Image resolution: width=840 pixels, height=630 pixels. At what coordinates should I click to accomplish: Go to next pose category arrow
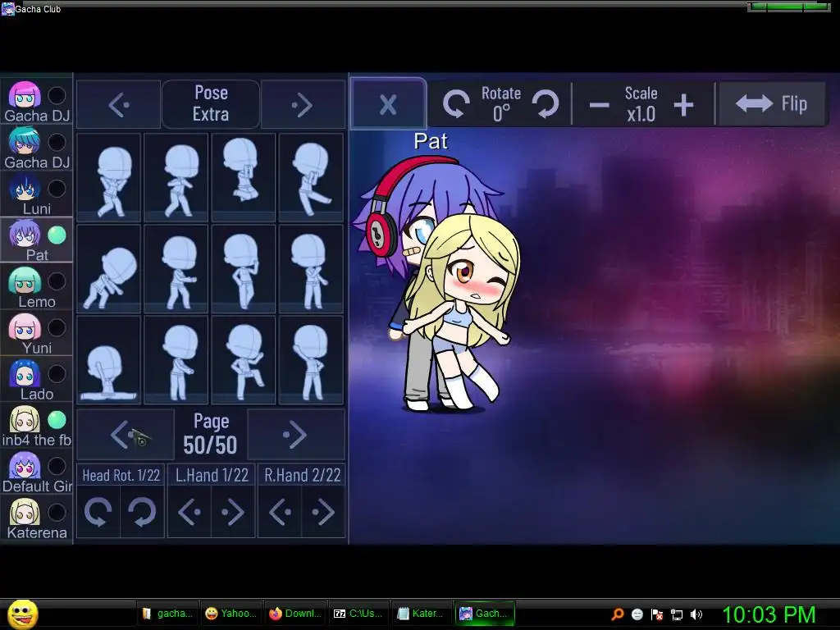[303, 104]
